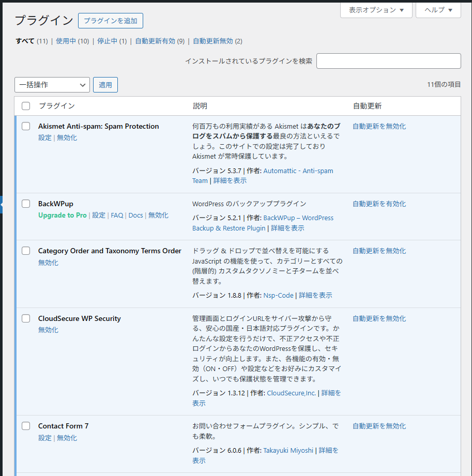Click BackWPup Upgrade to Pro link
This screenshot has width=472, height=476.
click(x=62, y=215)
